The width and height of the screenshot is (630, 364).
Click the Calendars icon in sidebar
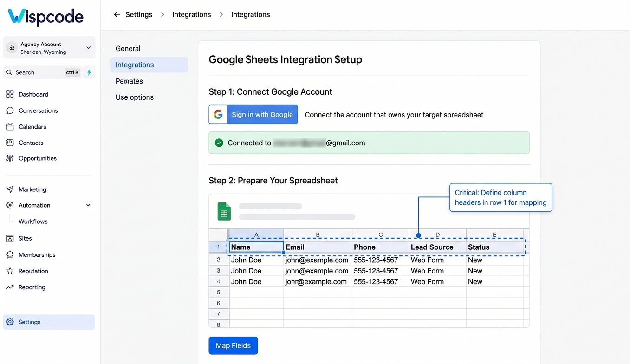10,127
